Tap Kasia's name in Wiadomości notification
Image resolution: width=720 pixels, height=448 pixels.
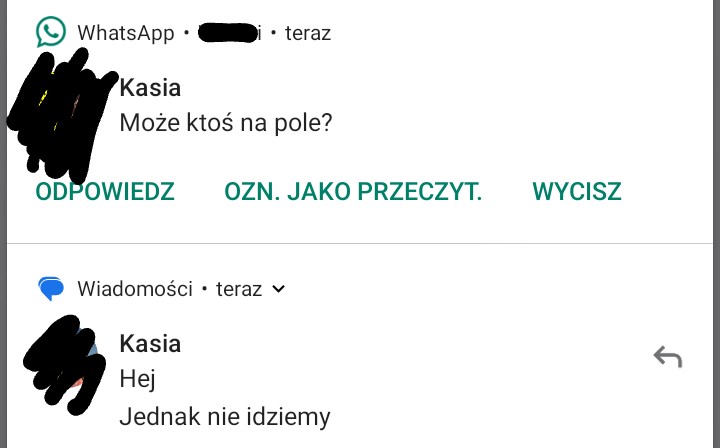coord(150,344)
